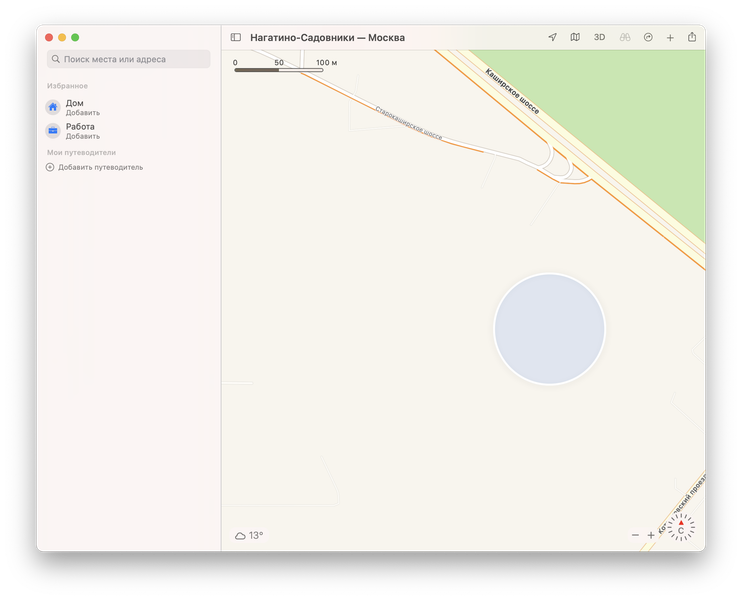742x600 pixels.
Task: Select the Работа favorite entry
Action: click(128, 131)
